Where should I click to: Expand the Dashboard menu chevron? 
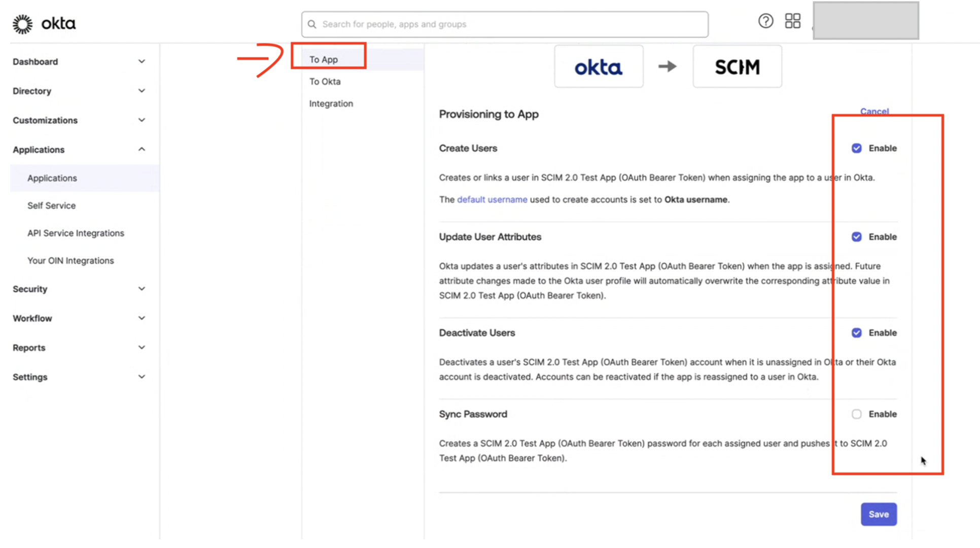click(142, 61)
